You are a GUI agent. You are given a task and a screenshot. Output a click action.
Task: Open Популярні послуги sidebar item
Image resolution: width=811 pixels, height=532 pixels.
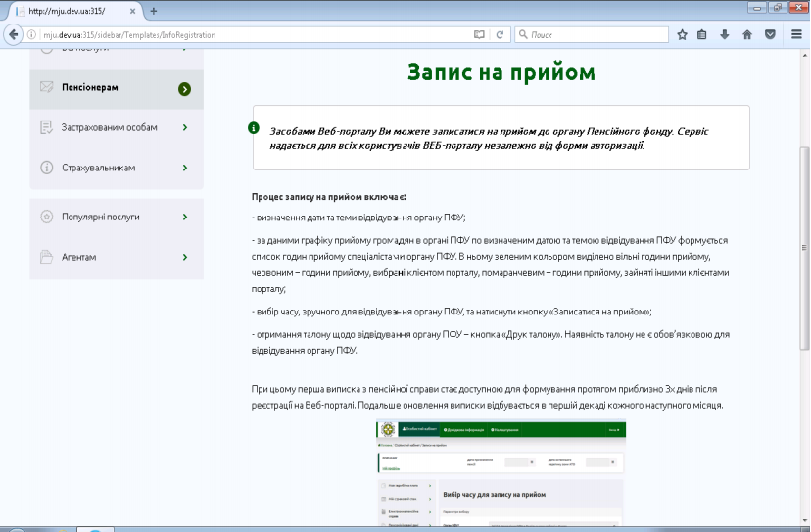[x=117, y=217]
